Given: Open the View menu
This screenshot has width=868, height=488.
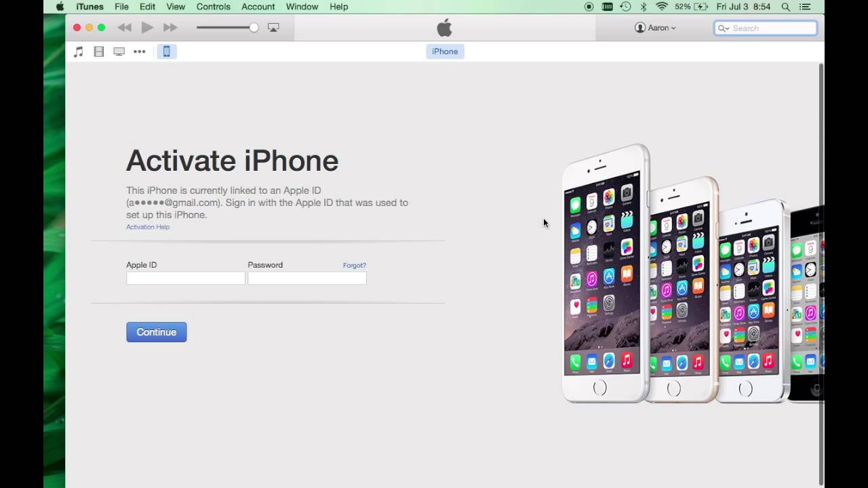Looking at the screenshot, I should pyautogui.click(x=176, y=7).
